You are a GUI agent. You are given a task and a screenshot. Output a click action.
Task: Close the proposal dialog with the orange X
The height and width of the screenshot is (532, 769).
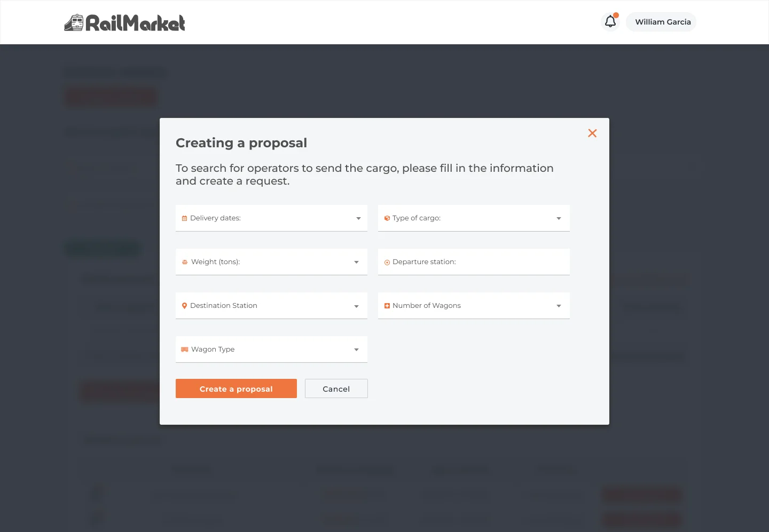pos(592,133)
